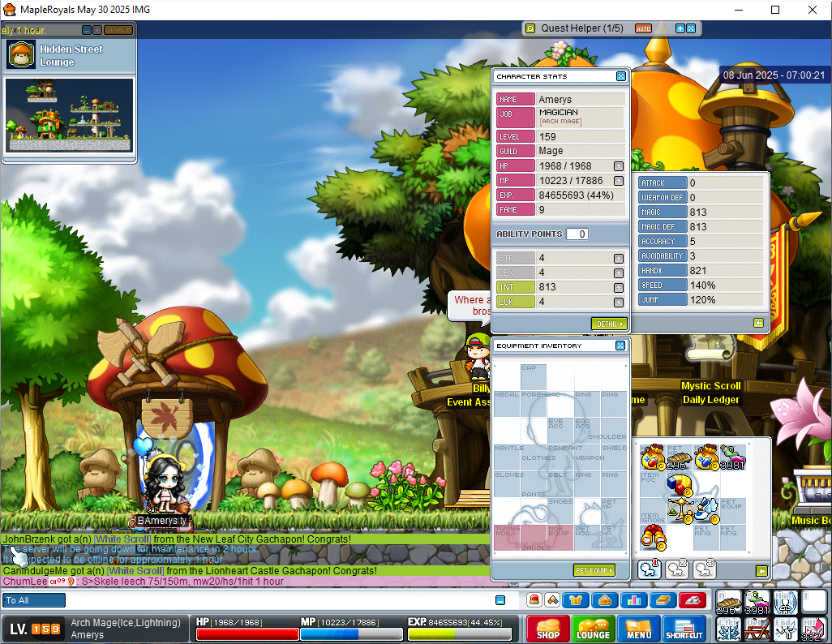
Task: Use the potion quickslot on S key
Action: pos(757,603)
